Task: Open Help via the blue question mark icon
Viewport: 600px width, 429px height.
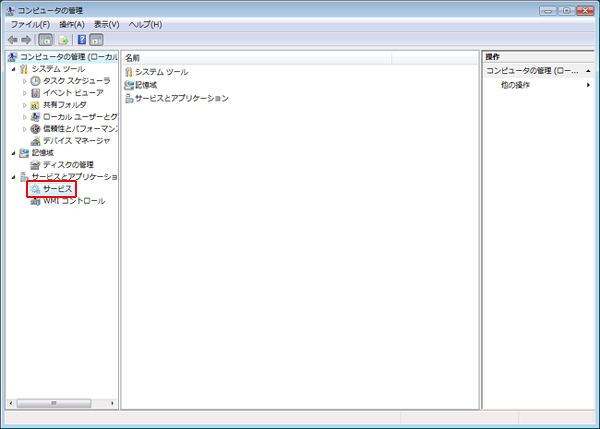Action: [82, 40]
